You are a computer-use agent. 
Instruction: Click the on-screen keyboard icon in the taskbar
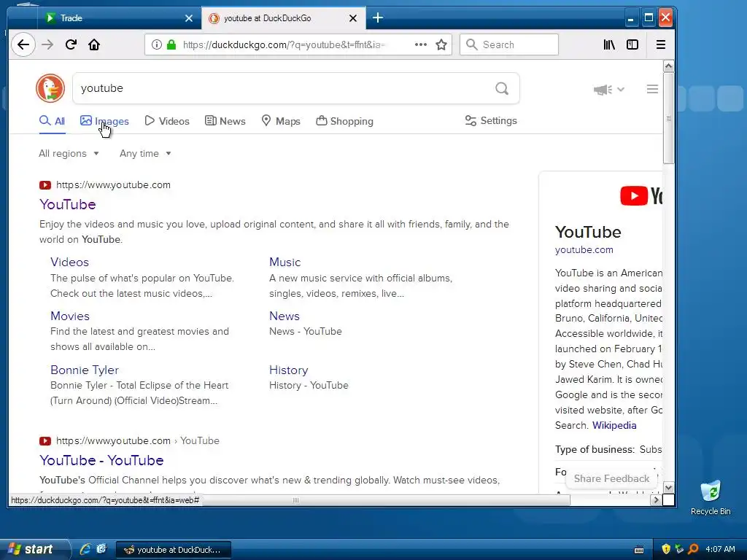tap(639, 550)
